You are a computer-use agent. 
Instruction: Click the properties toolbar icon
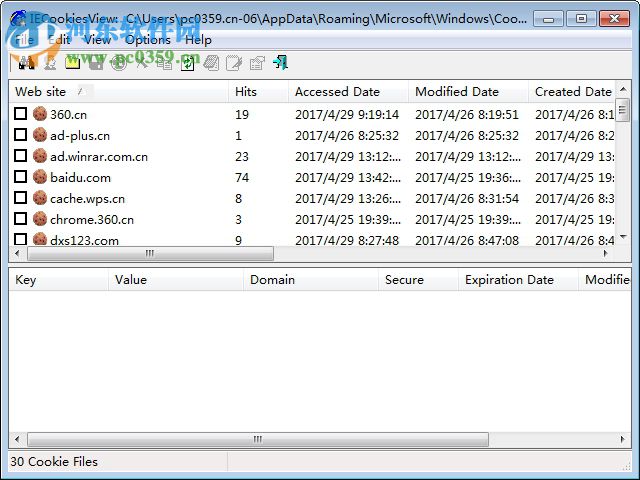tap(257, 63)
